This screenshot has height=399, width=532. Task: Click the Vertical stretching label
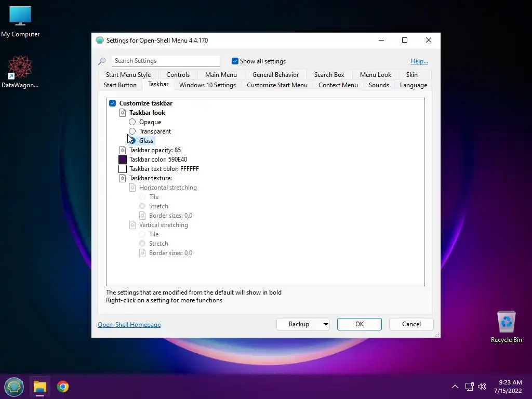(164, 225)
